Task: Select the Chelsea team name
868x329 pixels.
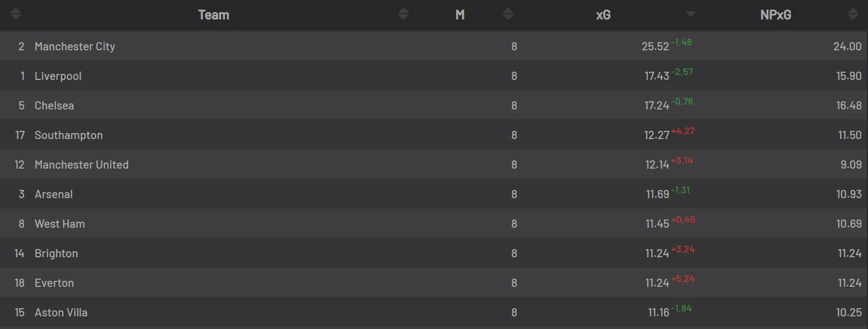Action: point(54,106)
